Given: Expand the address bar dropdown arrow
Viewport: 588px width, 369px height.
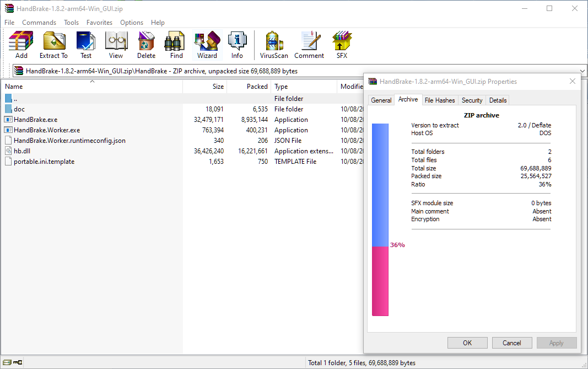Looking at the screenshot, I should pyautogui.click(x=582, y=71).
